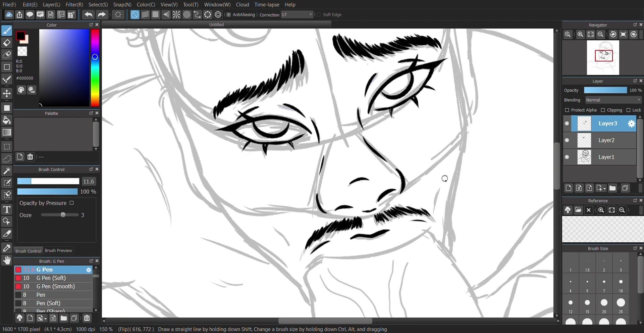This screenshot has height=333, width=644.
Task: Select the Hand pan tool
Action: pos(7,260)
